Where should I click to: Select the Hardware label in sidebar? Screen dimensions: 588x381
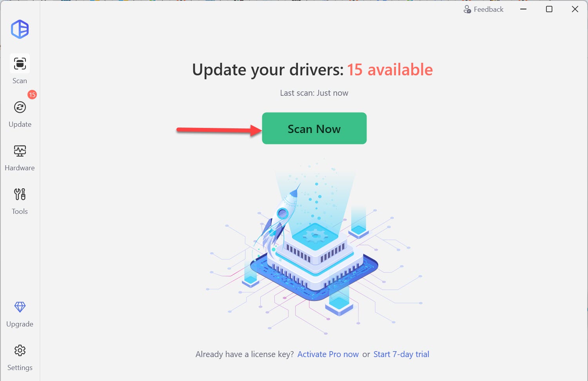(x=20, y=168)
